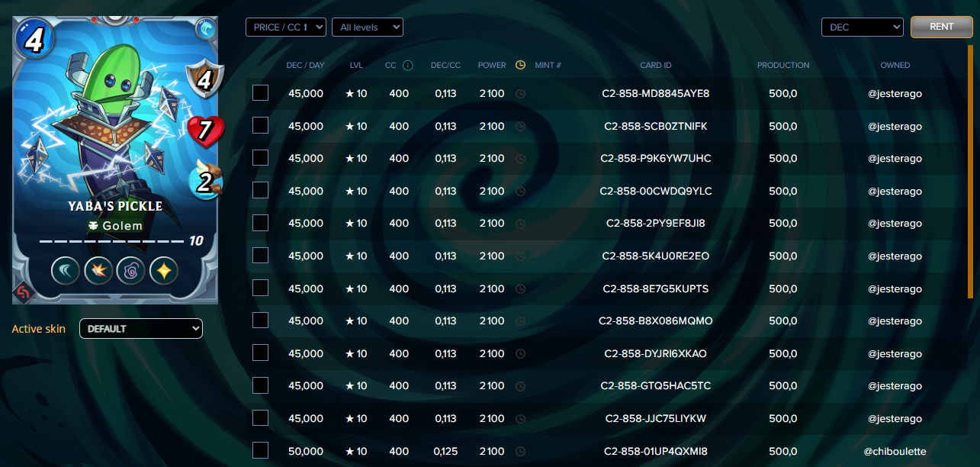Tick the checkbox for card C2-858-SCB0ZTNIFK
The height and width of the screenshot is (467, 980).
coord(261,125)
